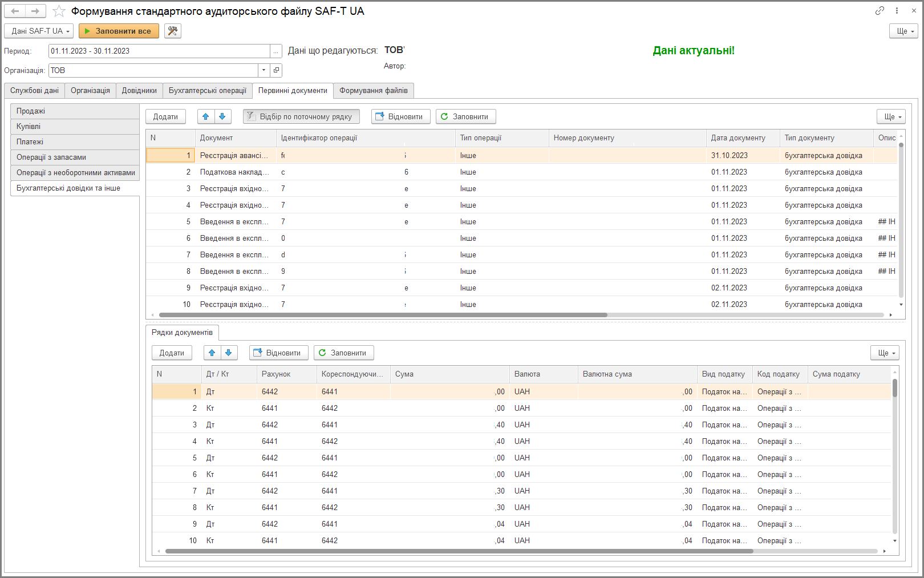Select the Платежі section in sidebar
This screenshot has height=578, width=924.
75,142
